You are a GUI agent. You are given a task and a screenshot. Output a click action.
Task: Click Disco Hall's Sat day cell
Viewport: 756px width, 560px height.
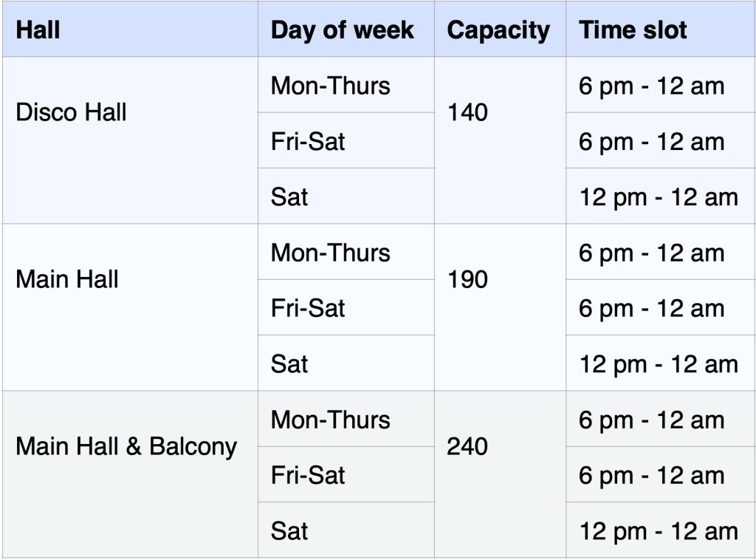[289, 197]
